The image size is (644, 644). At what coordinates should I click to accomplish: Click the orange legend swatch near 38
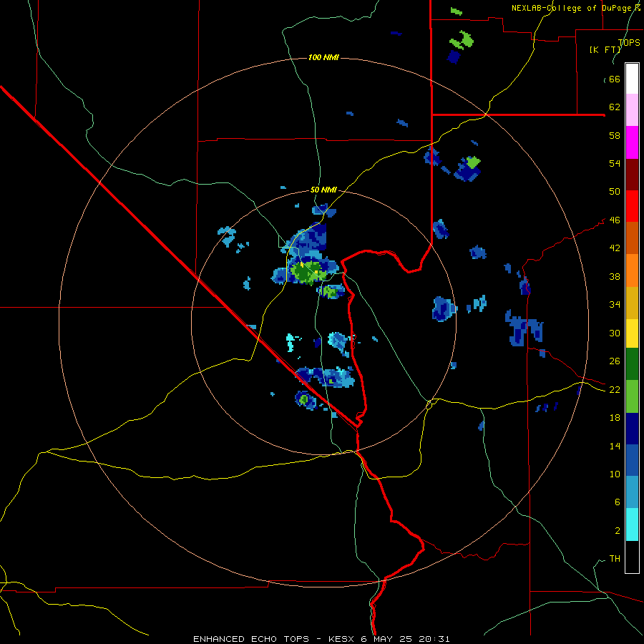click(x=632, y=270)
